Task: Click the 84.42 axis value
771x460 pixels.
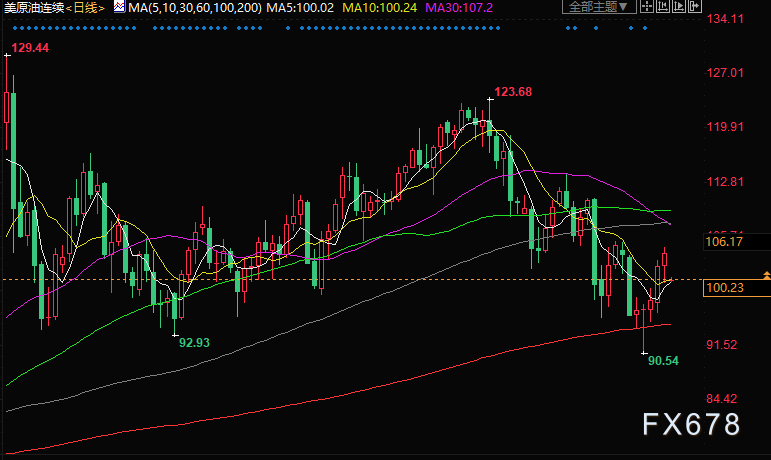Action: pyautogui.click(x=722, y=399)
